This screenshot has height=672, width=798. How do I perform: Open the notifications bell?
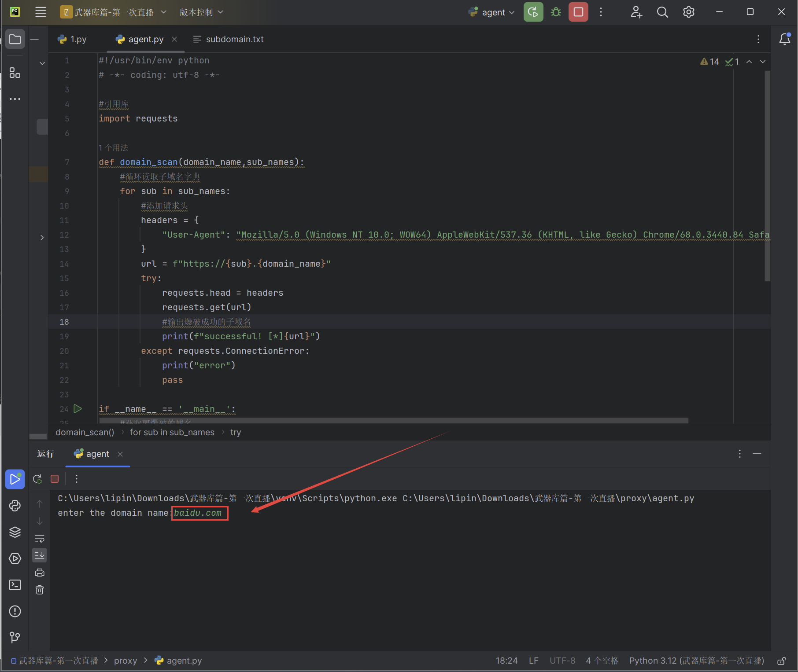click(x=784, y=39)
